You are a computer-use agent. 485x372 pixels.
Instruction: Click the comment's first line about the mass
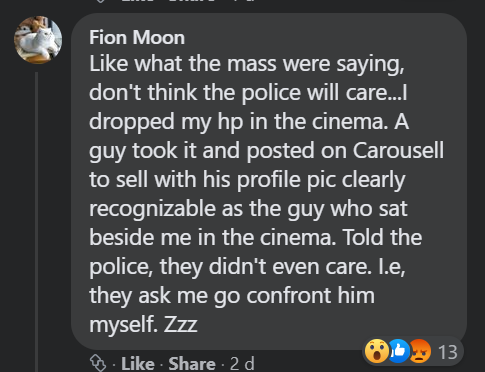pyautogui.click(x=247, y=63)
